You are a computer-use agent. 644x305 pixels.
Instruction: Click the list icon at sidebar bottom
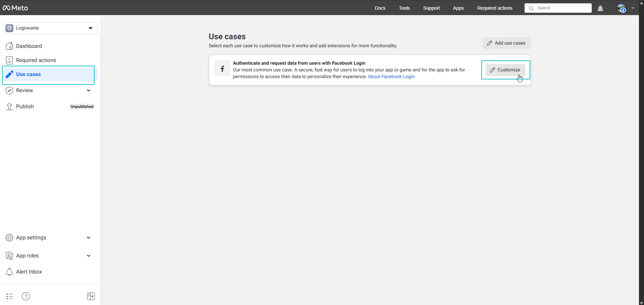click(10, 296)
